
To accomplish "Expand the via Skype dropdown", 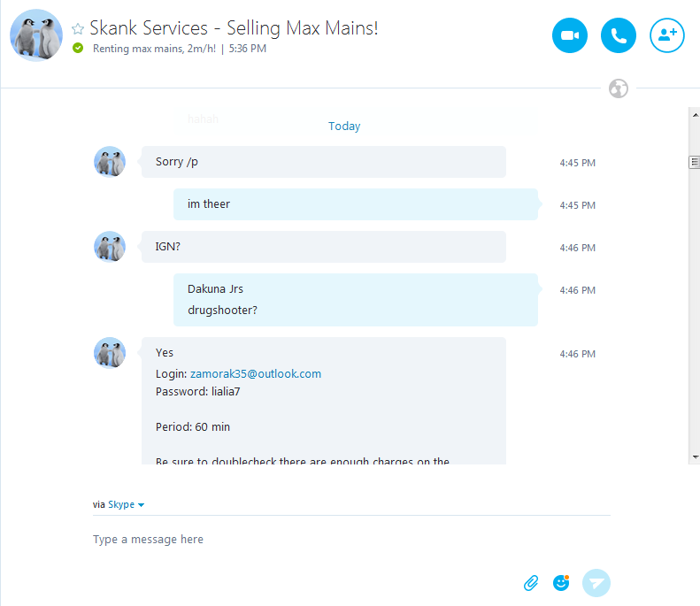I will pos(126,504).
